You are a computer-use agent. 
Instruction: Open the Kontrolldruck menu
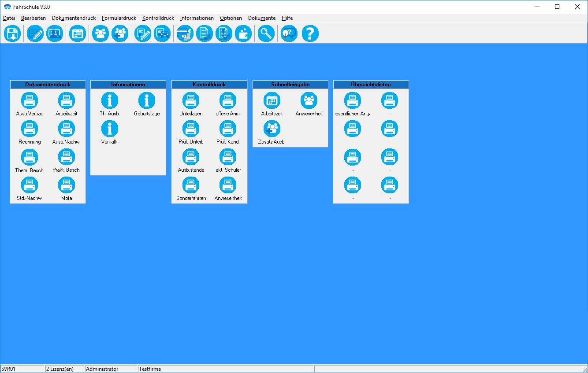(x=158, y=18)
